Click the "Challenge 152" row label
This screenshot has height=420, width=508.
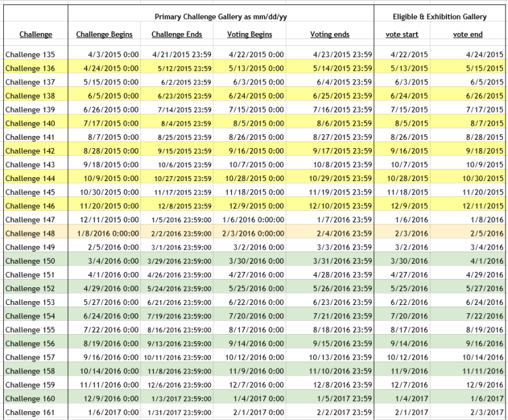pos(30,288)
